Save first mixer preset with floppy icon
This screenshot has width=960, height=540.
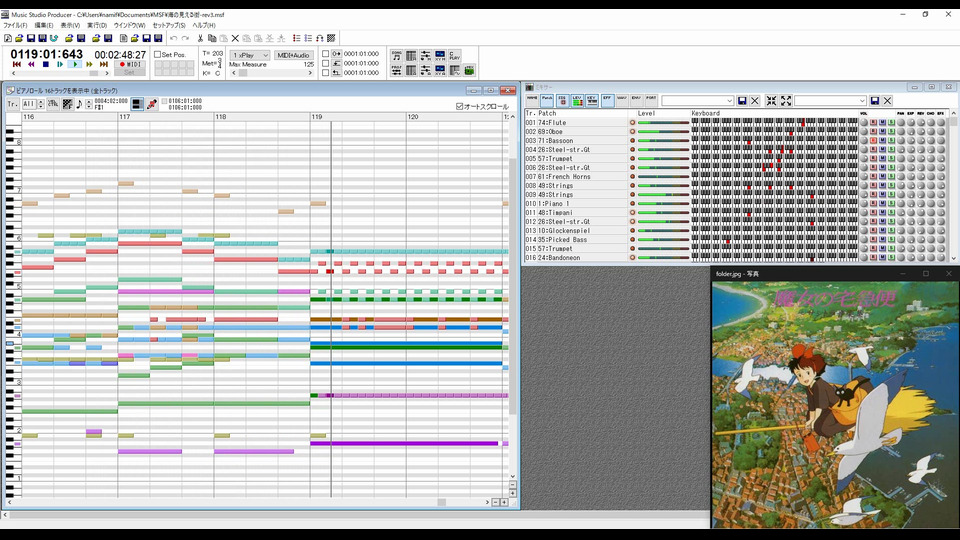[742, 100]
